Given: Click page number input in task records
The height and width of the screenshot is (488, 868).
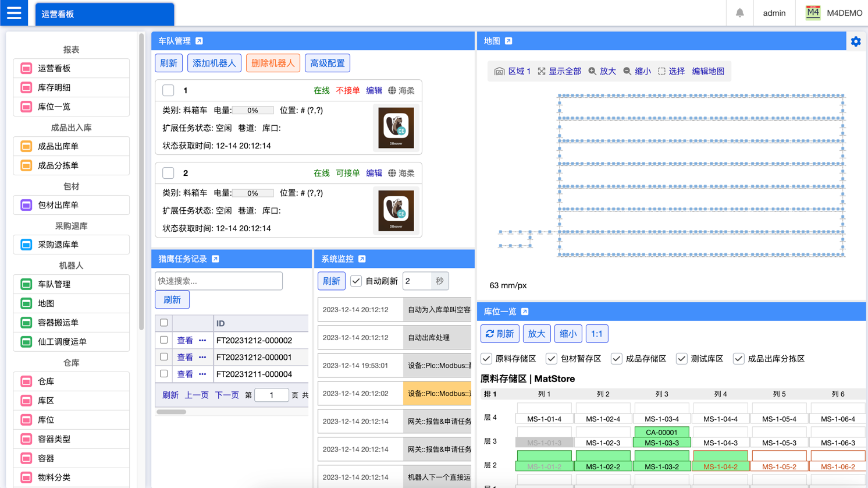Looking at the screenshot, I should coord(271,395).
